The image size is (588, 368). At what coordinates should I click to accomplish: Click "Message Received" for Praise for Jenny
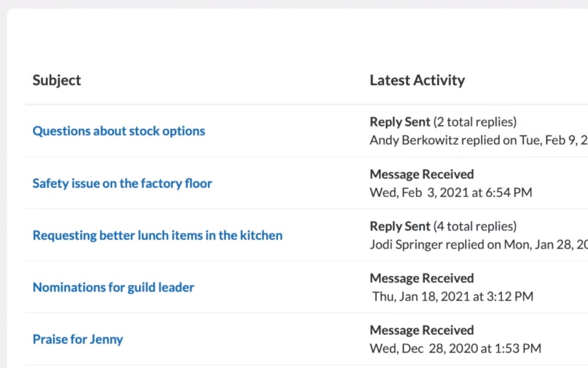click(421, 331)
